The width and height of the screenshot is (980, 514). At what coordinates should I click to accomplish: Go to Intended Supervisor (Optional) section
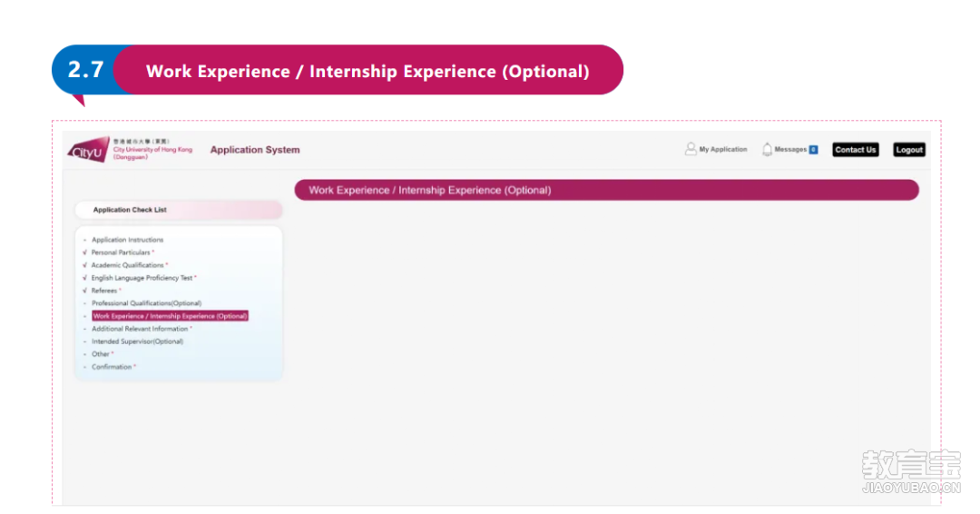(x=138, y=341)
